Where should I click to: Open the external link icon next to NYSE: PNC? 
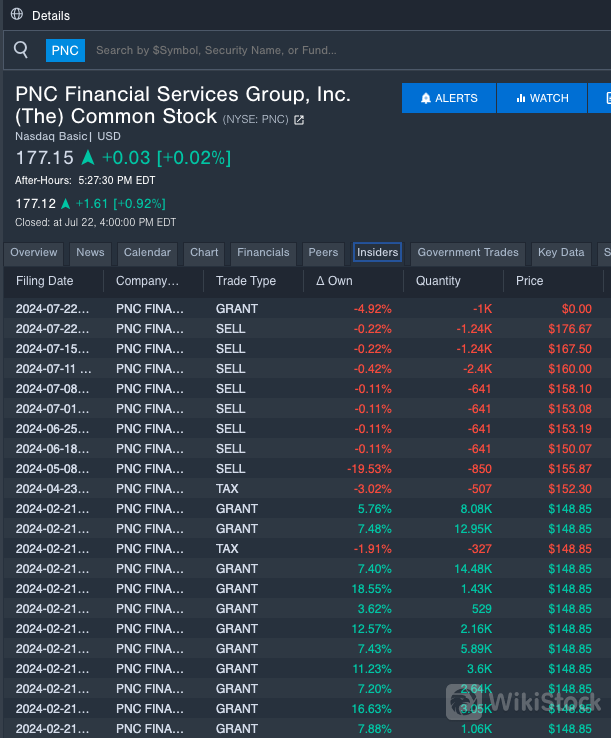(299, 120)
